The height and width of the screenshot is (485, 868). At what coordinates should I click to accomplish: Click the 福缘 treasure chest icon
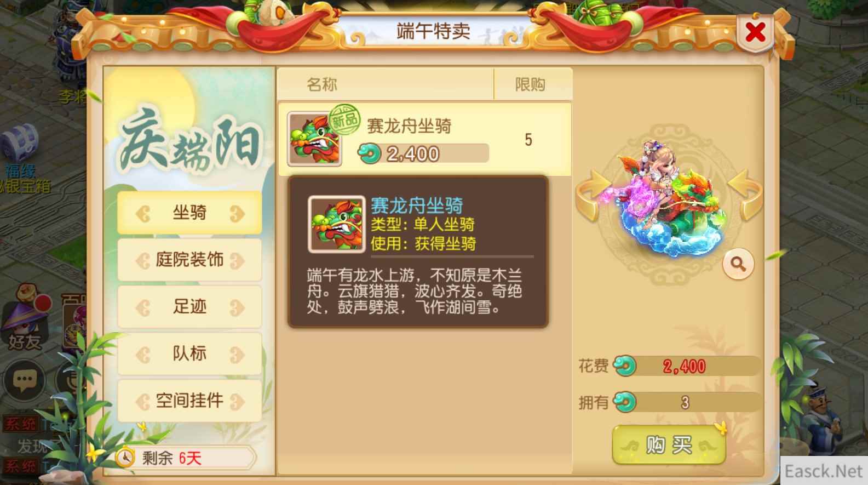point(20,142)
